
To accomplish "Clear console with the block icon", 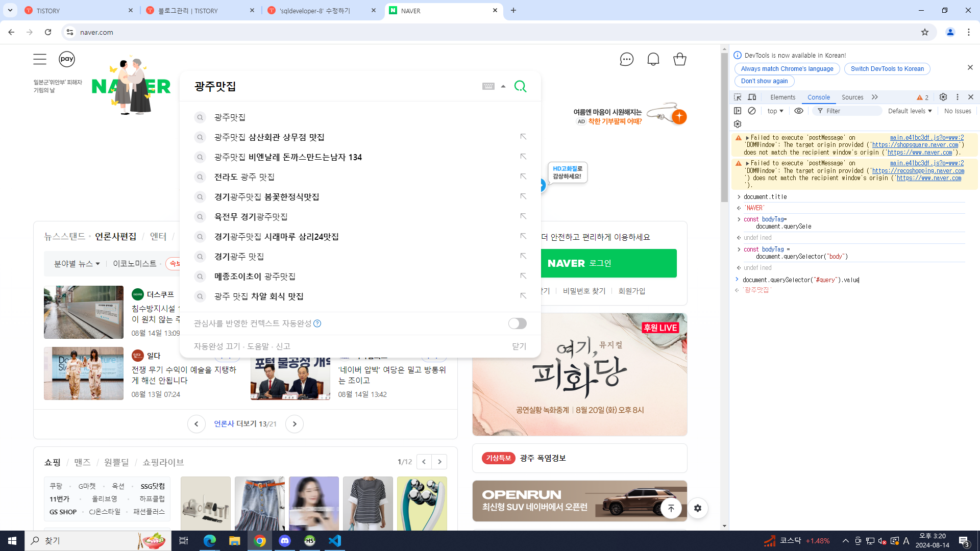I will coord(752,111).
